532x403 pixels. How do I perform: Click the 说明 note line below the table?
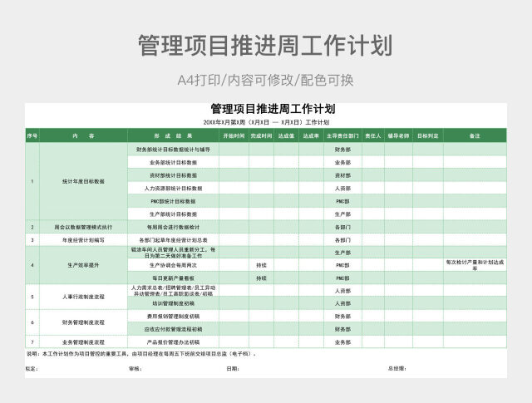pyautogui.click(x=142, y=354)
